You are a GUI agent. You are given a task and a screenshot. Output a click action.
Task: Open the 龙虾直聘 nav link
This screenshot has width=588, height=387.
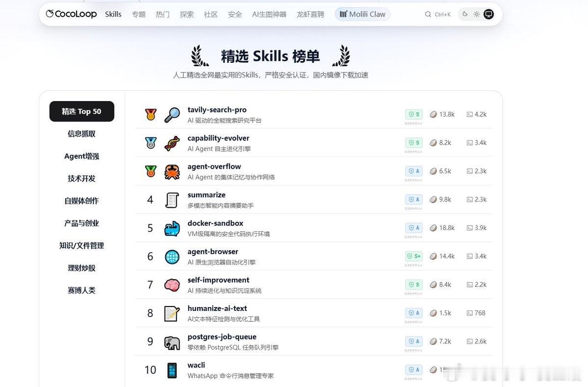(x=310, y=14)
